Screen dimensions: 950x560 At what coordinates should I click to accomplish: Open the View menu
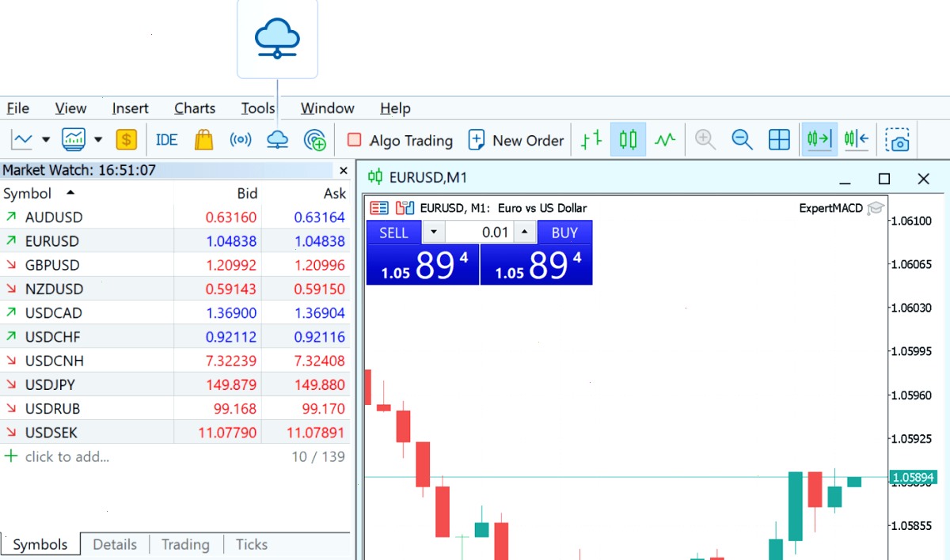coord(70,108)
